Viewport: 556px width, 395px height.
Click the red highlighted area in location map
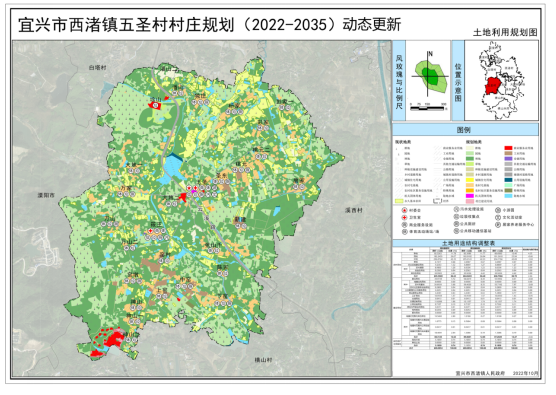pos(493,85)
